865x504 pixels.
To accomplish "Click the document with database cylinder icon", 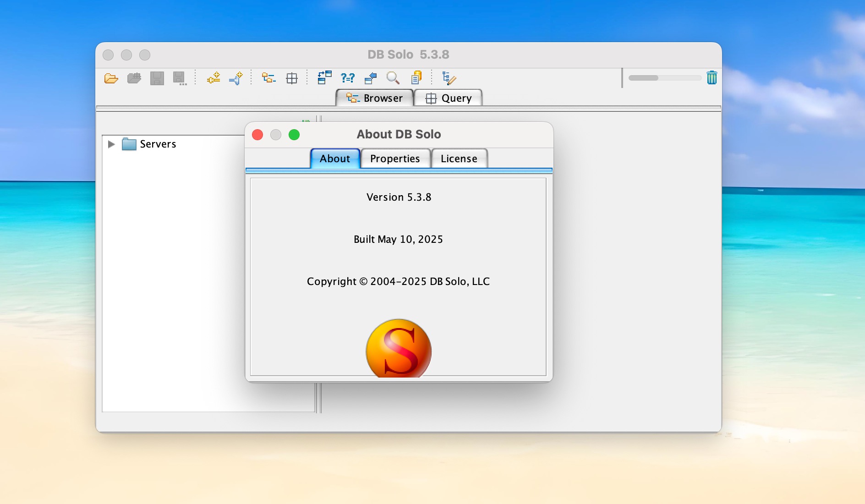I will coord(416,78).
